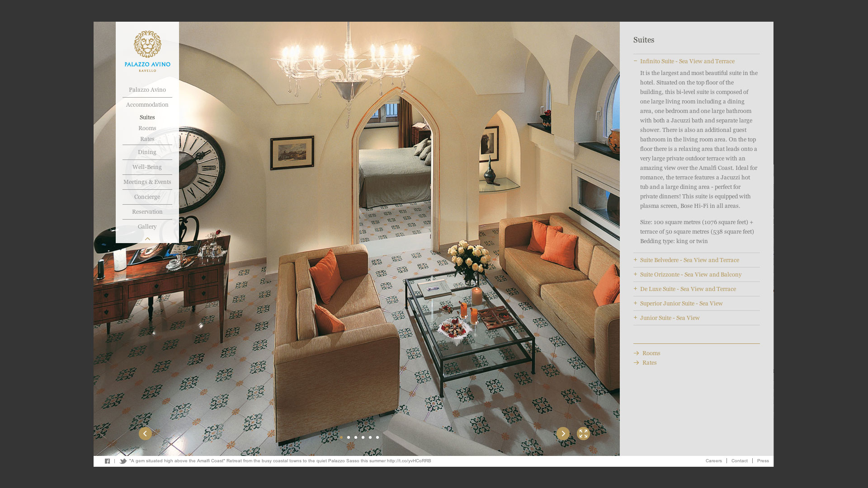Open the Careers footer link
The height and width of the screenshot is (488, 868).
(714, 461)
